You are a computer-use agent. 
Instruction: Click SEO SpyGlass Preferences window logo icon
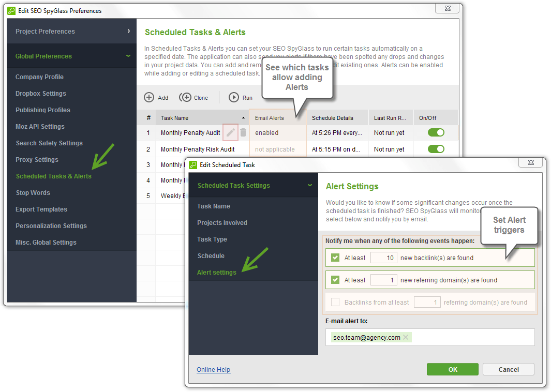pyautogui.click(x=11, y=10)
